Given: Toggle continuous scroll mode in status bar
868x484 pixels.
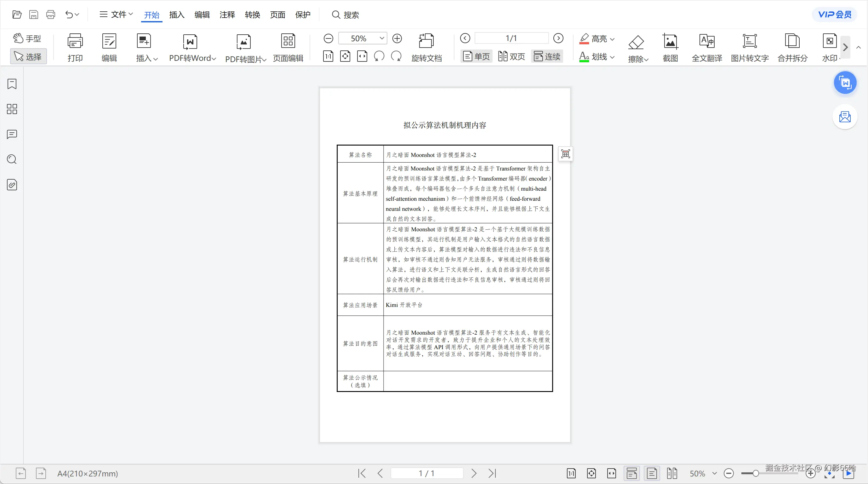Looking at the screenshot, I should click(631, 473).
